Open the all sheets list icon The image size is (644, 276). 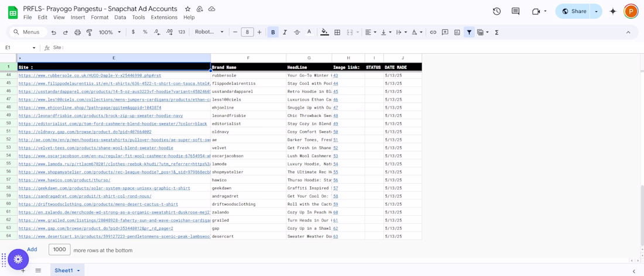(x=38, y=270)
